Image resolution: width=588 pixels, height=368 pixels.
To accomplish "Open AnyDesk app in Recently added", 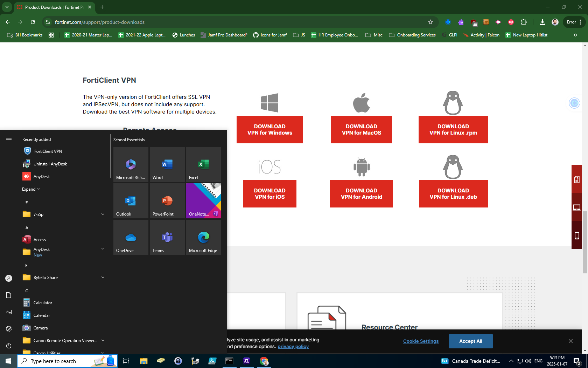I will tap(36, 177).
